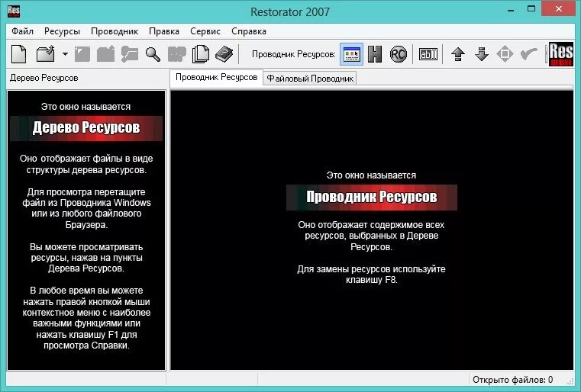Click the grayed double-block toolbar icon
Image resolution: width=581 pixels, height=392 pixels.
click(177, 54)
